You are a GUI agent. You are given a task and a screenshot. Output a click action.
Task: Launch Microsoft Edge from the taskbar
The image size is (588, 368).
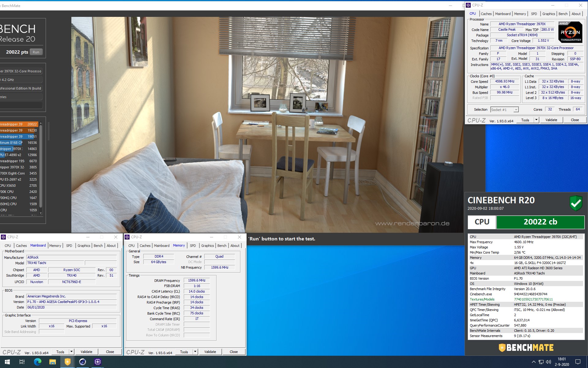(37, 362)
